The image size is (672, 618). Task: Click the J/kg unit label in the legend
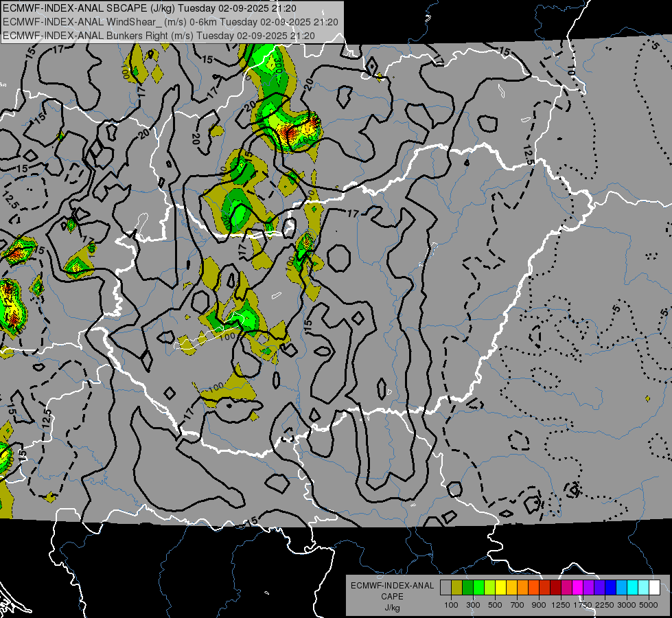[393, 608]
